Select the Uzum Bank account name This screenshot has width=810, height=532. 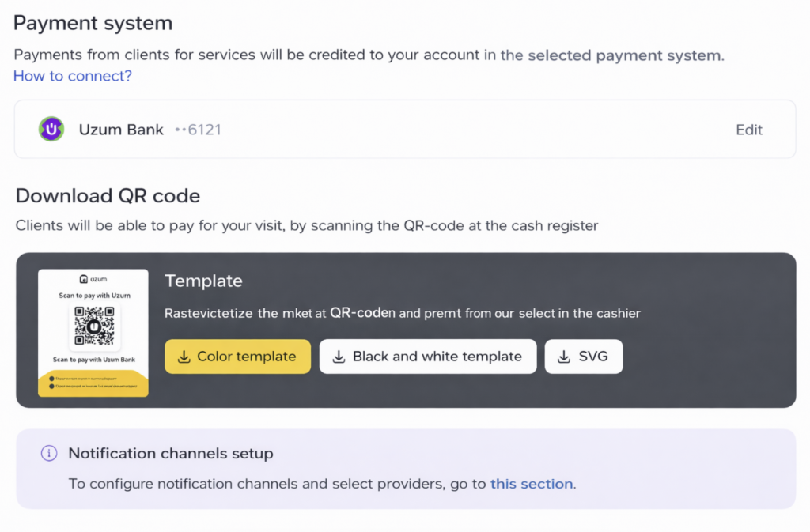(121, 130)
